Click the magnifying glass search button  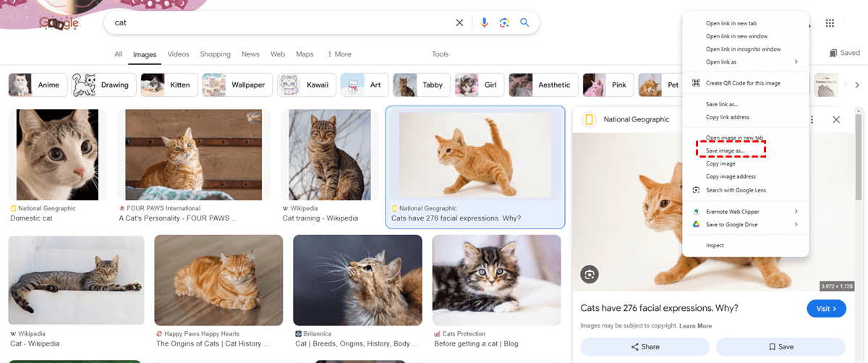click(524, 22)
